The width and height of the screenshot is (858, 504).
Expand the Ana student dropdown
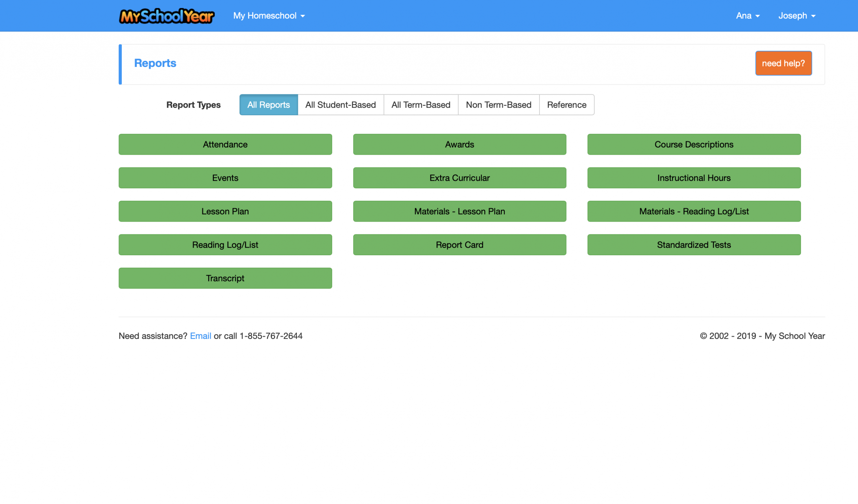pyautogui.click(x=748, y=16)
